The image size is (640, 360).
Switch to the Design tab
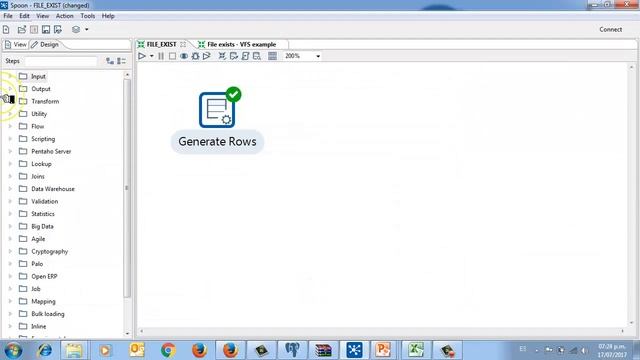(x=45, y=44)
